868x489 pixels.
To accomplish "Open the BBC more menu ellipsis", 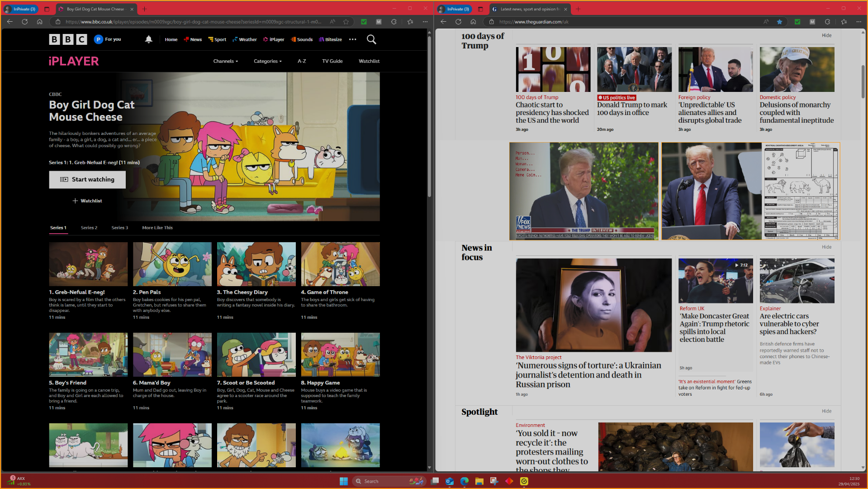I will (x=353, y=39).
